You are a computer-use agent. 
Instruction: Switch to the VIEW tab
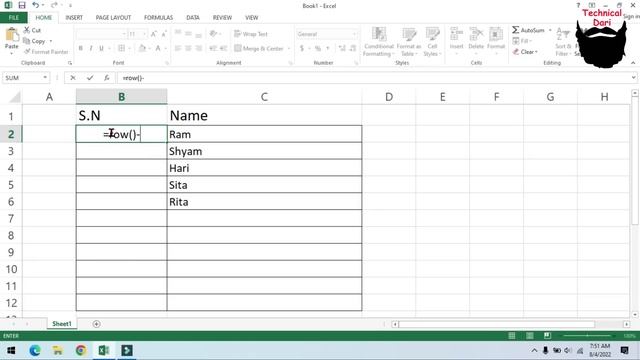click(251, 18)
